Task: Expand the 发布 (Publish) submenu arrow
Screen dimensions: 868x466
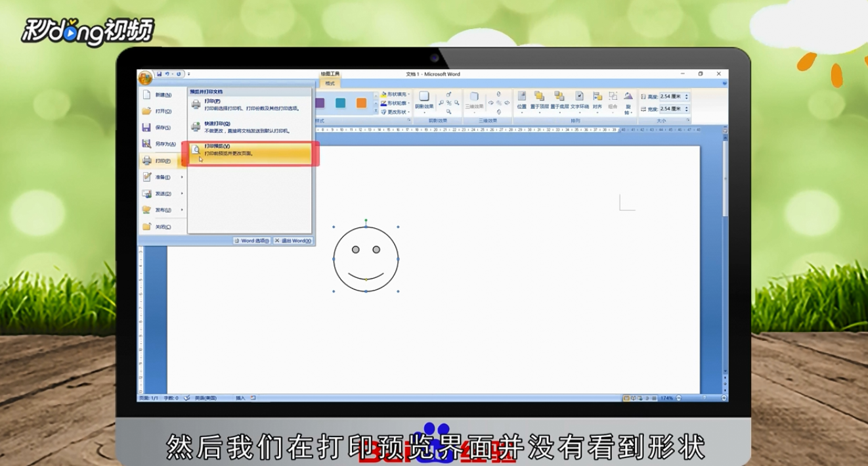Action: (x=181, y=208)
